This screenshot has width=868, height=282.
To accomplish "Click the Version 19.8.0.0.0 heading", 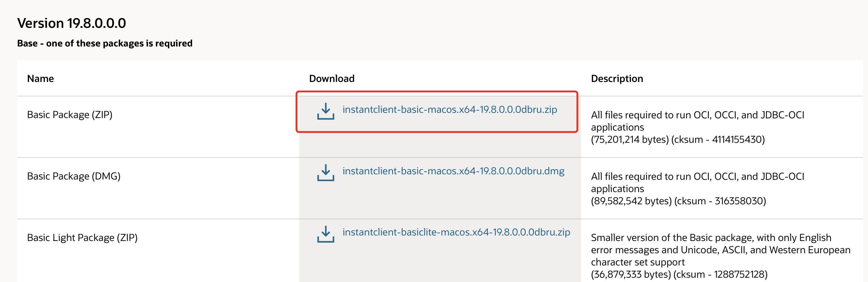I will (x=72, y=23).
